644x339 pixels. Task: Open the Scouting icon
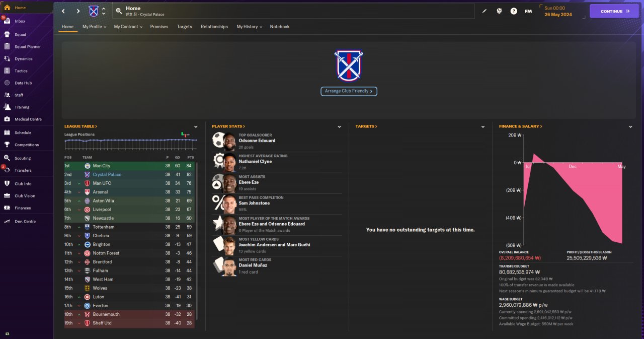click(7, 158)
